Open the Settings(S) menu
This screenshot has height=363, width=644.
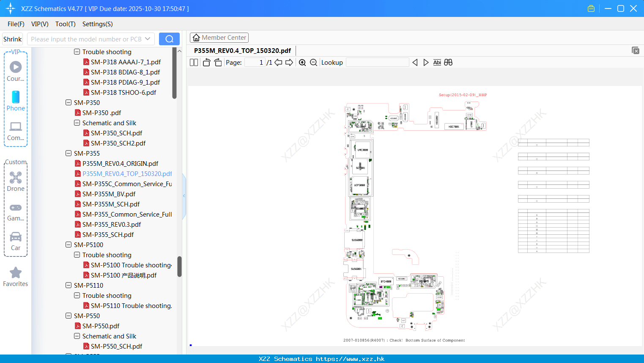(x=98, y=24)
